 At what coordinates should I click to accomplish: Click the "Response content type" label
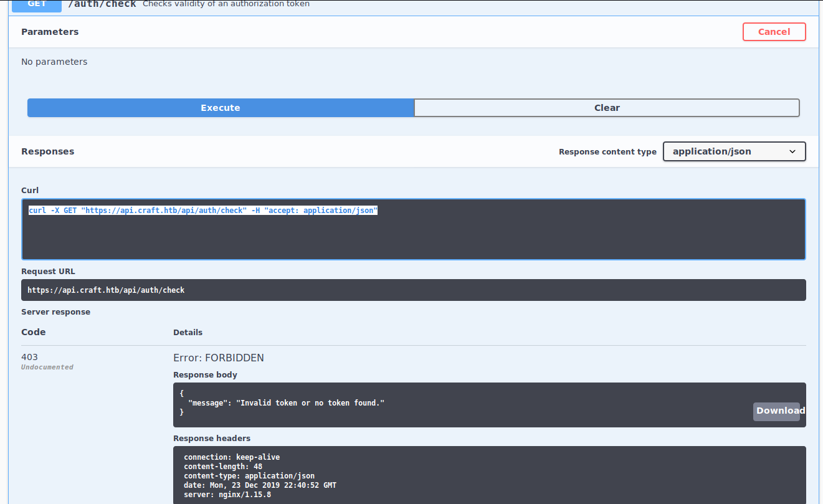pyautogui.click(x=607, y=152)
